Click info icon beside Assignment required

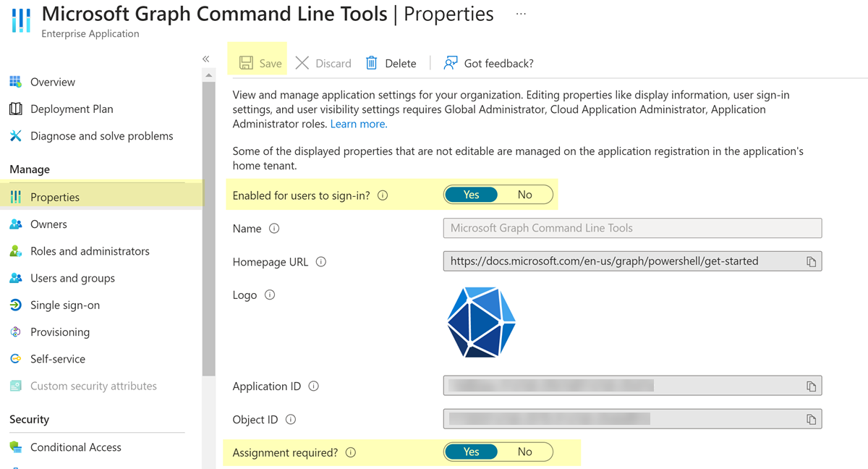[x=351, y=452]
